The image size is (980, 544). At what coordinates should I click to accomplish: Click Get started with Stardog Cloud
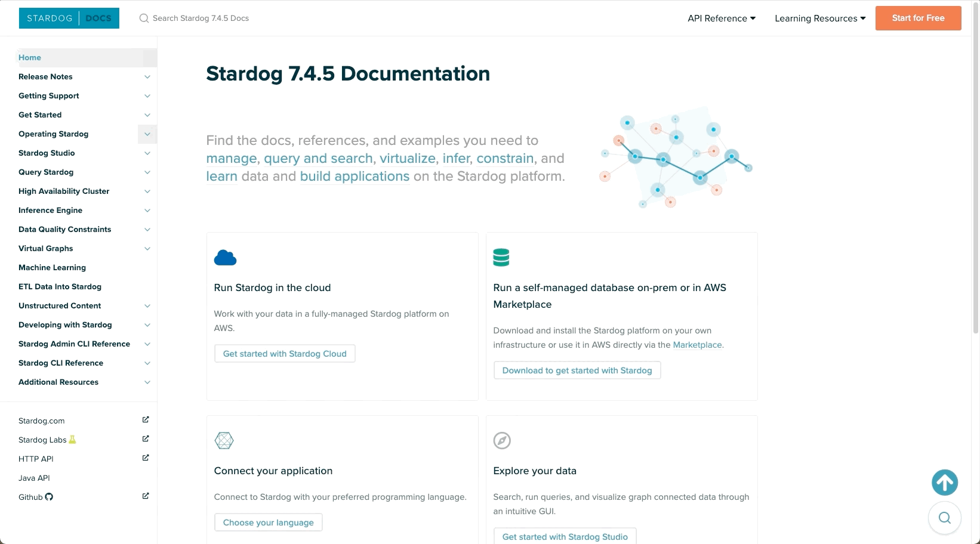pyautogui.click(x=285, y=354)
